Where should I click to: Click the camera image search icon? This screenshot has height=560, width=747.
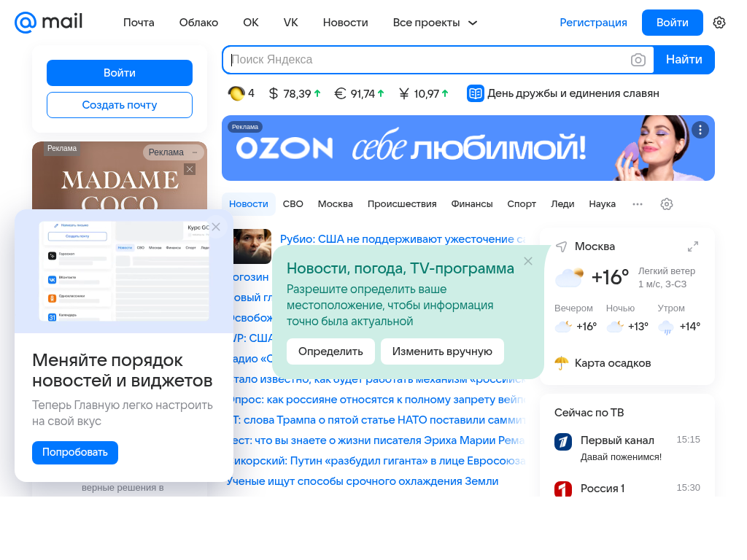(638, 60)
